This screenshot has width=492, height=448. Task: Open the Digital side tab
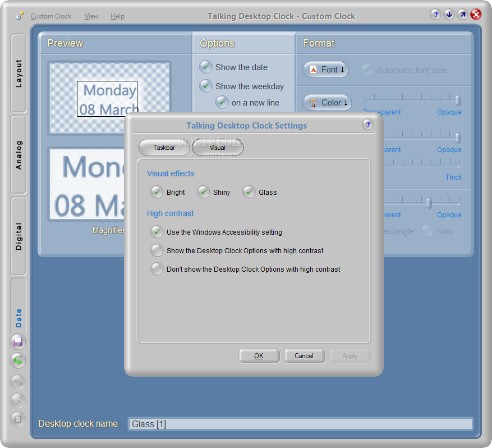click(19, 236)
